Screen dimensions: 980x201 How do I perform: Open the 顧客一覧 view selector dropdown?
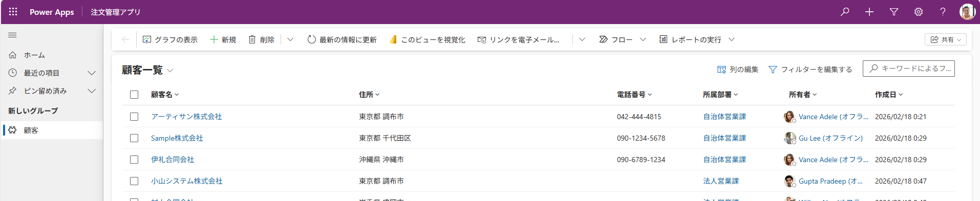pyautogui.click(x=170, y=71)
